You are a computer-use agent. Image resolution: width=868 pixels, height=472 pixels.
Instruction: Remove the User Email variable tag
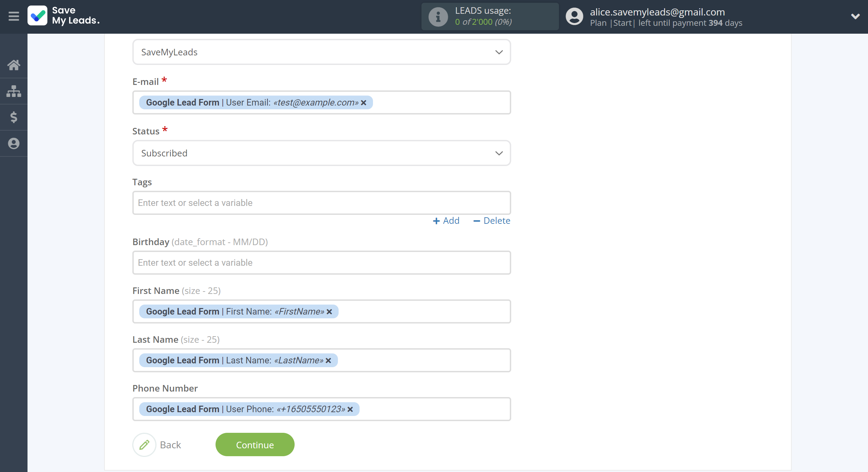[364, 103]
